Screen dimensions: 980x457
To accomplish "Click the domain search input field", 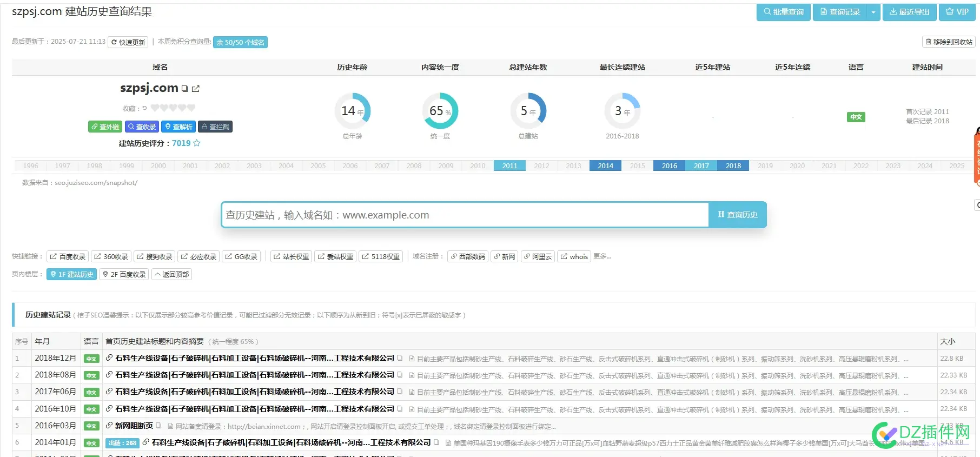I will click(x=465, y=215).
